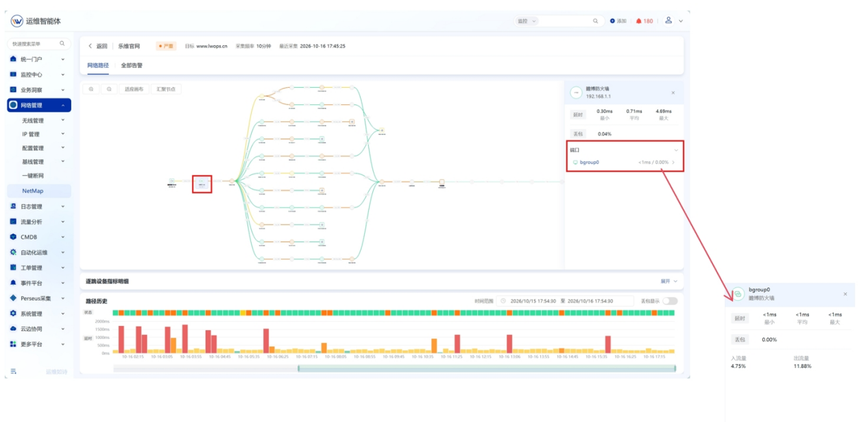
Task: Click the 汇聚节点 button
Action: coord(166,89)
